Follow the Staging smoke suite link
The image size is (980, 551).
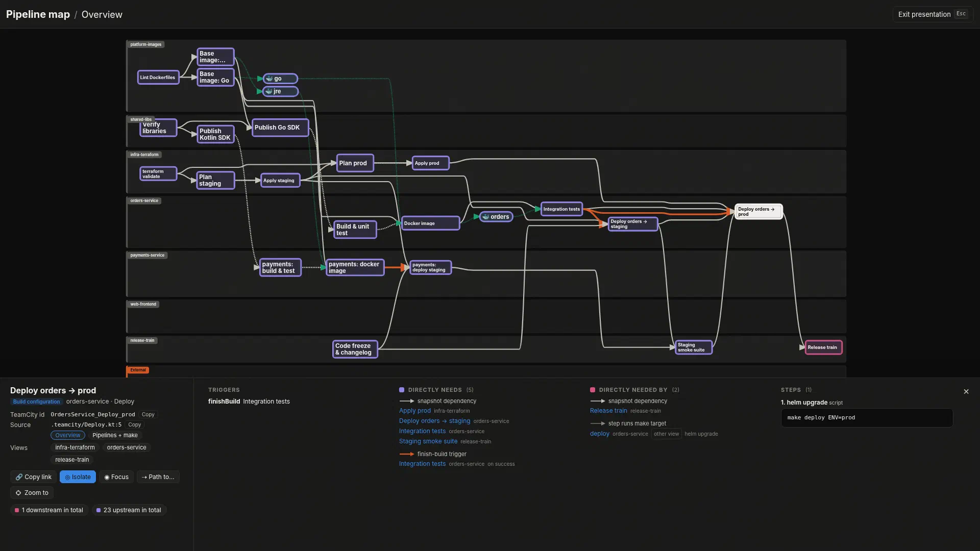[428, 441]
